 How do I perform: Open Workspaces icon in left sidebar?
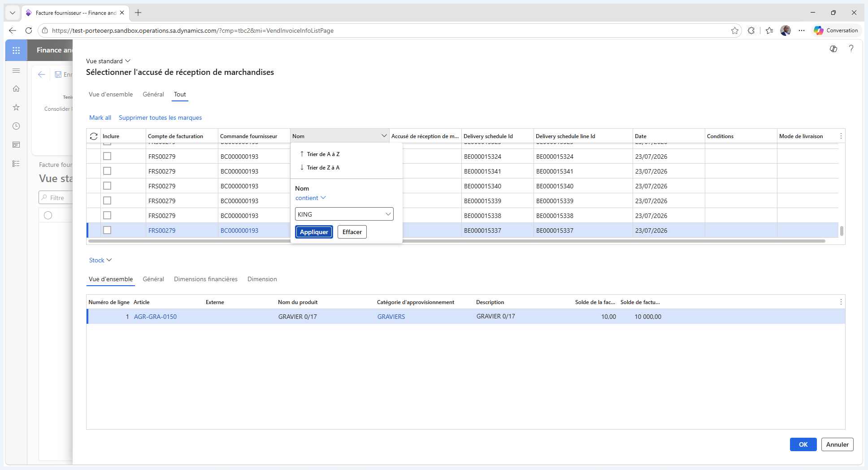pos(16,145)
